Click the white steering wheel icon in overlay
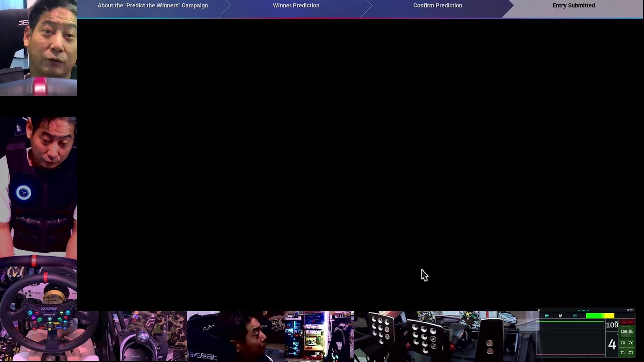 tap(561, 316)
